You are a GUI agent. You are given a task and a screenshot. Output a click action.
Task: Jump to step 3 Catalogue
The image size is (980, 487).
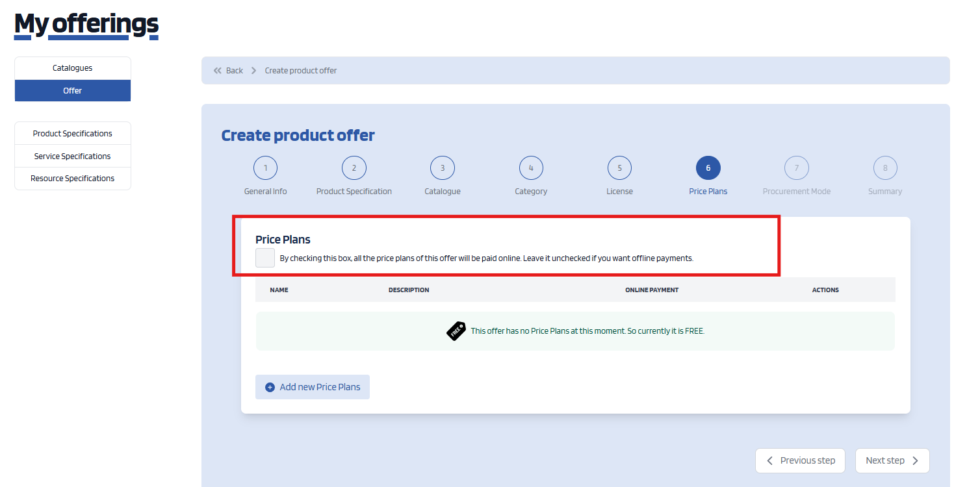(443, 168)
